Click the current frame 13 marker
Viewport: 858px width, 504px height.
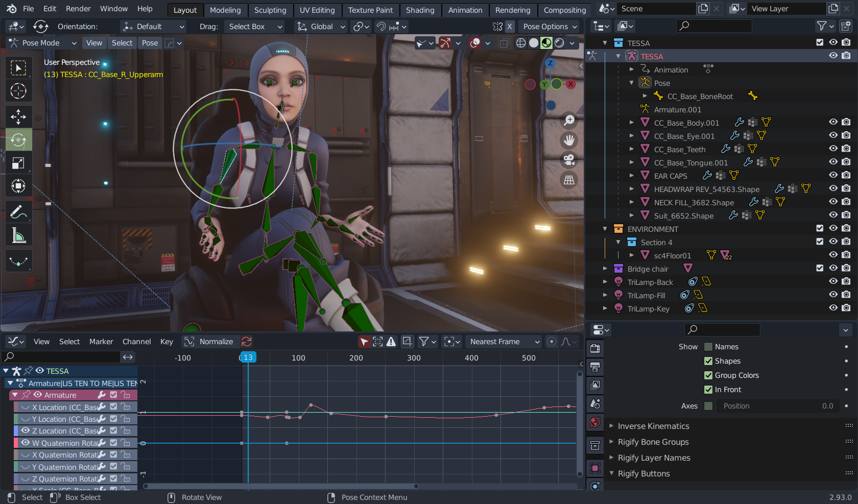[x=248, y=357]
